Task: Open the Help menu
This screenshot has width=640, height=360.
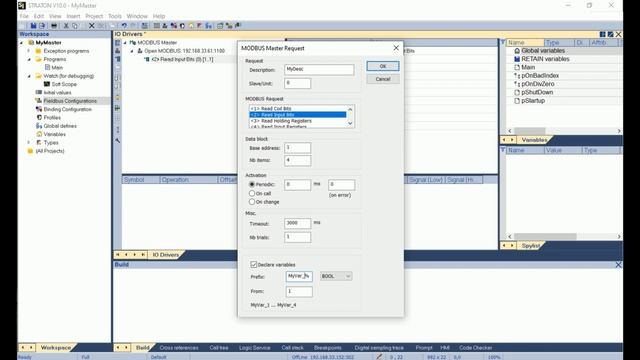Action: pos(159,16)
